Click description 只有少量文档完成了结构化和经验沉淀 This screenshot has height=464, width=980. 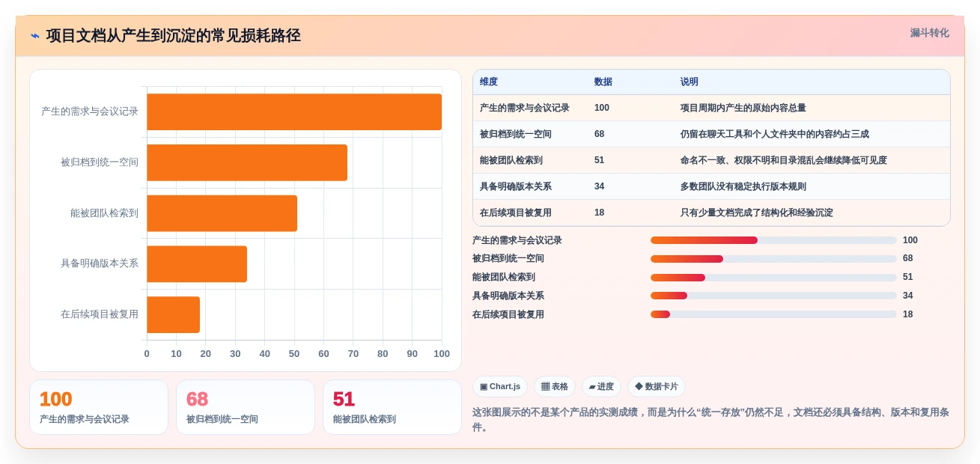tap(757, 213)
